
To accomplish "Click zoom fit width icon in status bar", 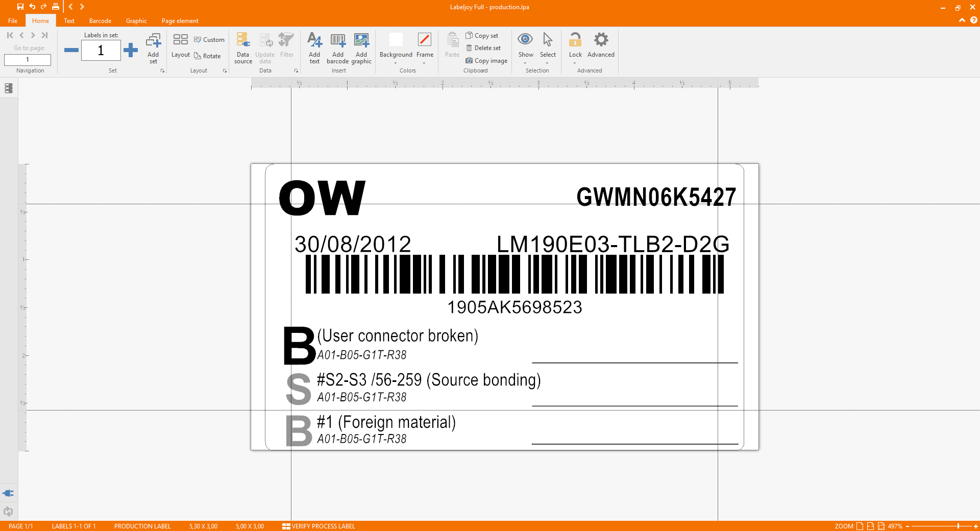I will [870, 526].
